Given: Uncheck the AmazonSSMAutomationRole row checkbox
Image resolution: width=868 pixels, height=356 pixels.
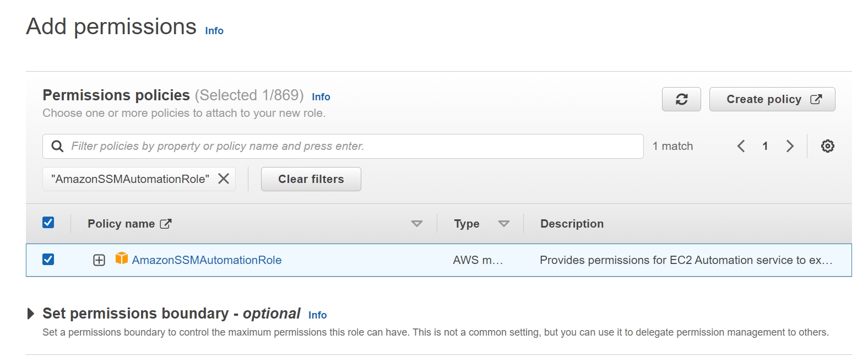Looking at the screenshot, I should [x=48, y=260].
